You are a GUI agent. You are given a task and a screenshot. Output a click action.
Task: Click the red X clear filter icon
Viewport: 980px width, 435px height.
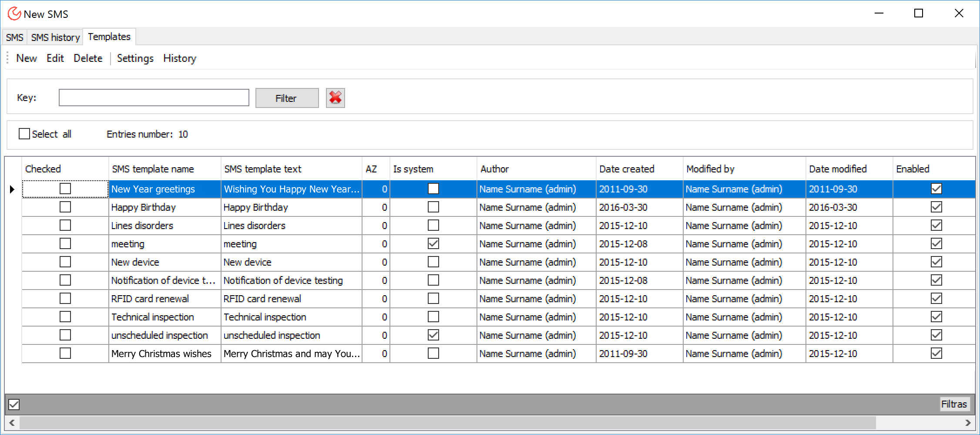[335, 98]
